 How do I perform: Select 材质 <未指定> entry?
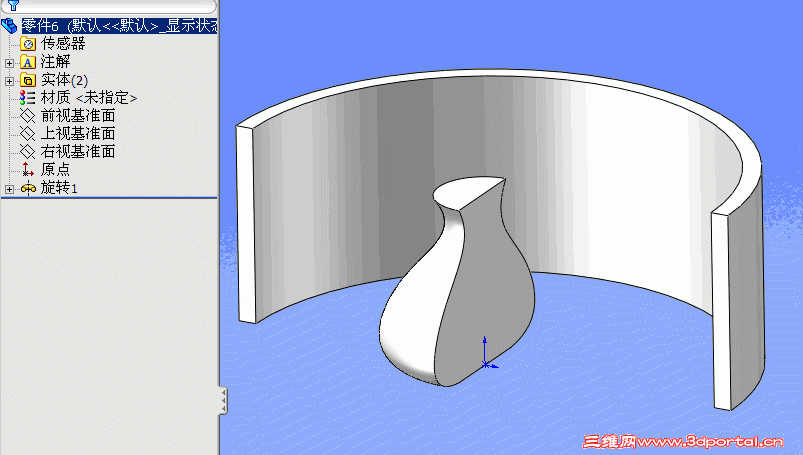89,97
